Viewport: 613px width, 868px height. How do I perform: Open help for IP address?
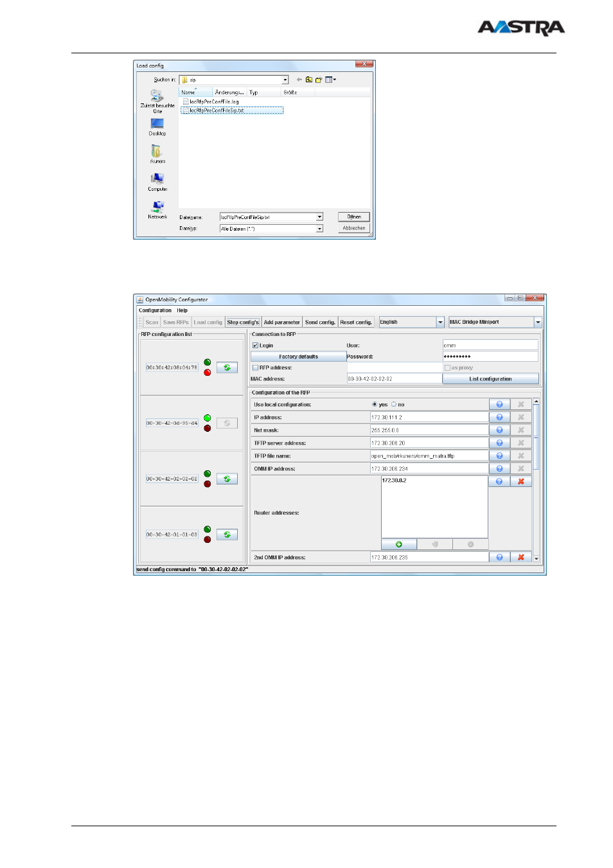(x=499, y=417)
